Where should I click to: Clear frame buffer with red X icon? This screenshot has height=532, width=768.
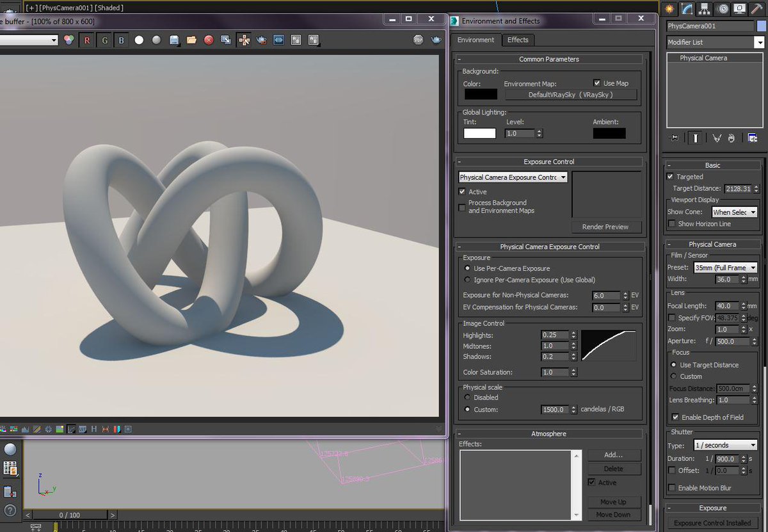point(209,40)
